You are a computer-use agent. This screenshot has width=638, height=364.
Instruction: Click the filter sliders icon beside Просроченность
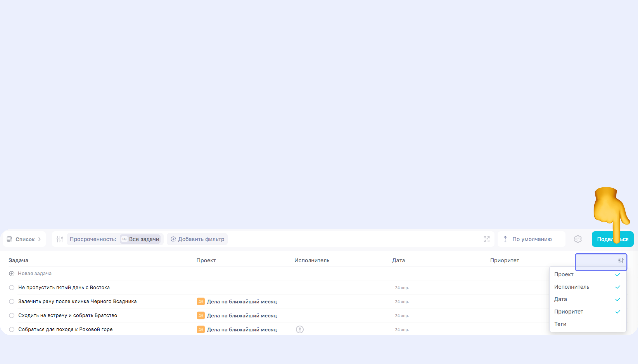[x=59, y=239]
